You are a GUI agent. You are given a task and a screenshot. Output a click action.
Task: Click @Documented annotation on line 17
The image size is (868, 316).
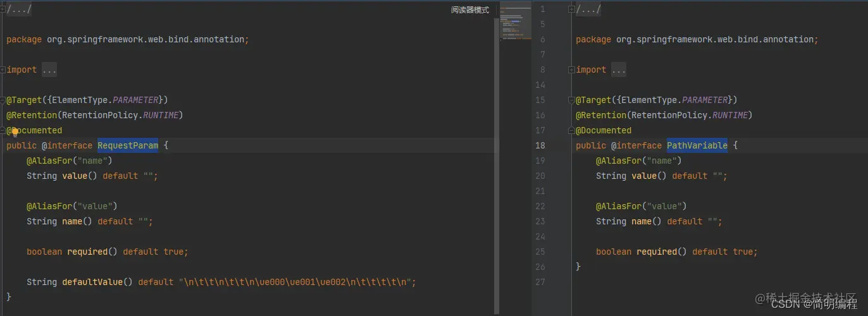(604, 130)
